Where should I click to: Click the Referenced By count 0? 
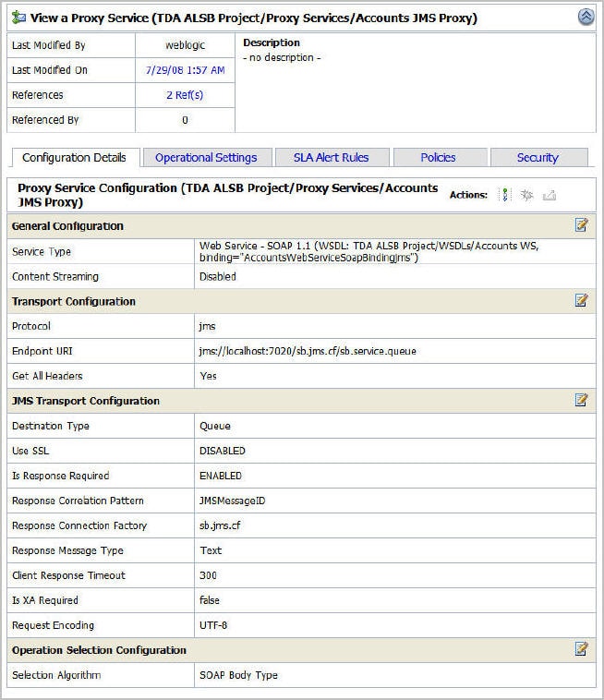(x=185, y=120)
